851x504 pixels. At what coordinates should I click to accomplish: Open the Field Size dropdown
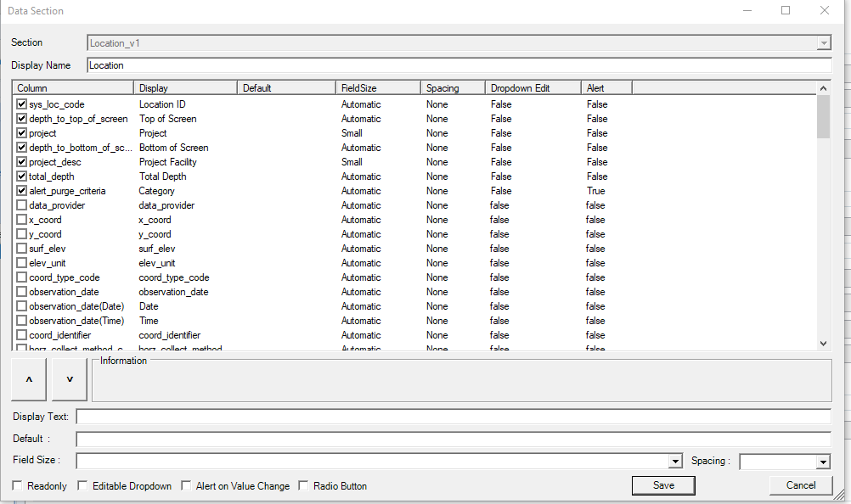(x=676, y=461)
